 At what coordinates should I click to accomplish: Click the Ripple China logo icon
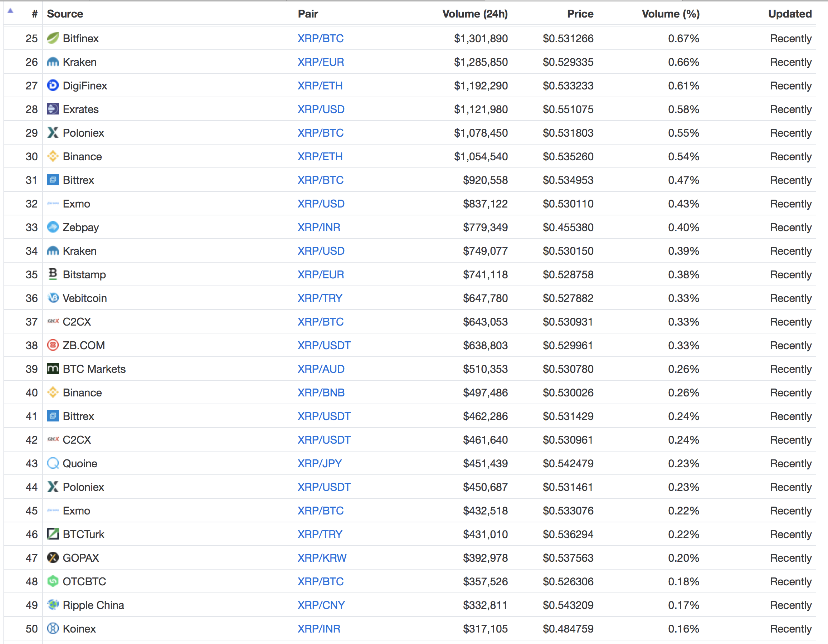pyautogui.click(x=53, y=605)
